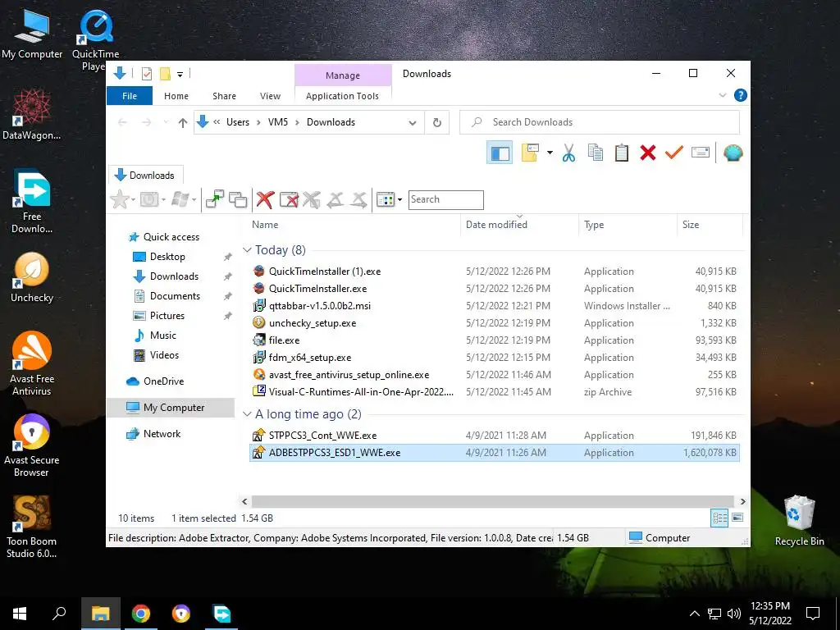840x630 pixels.
Task: Open address bar history dropdown
Action: point(413,123)
